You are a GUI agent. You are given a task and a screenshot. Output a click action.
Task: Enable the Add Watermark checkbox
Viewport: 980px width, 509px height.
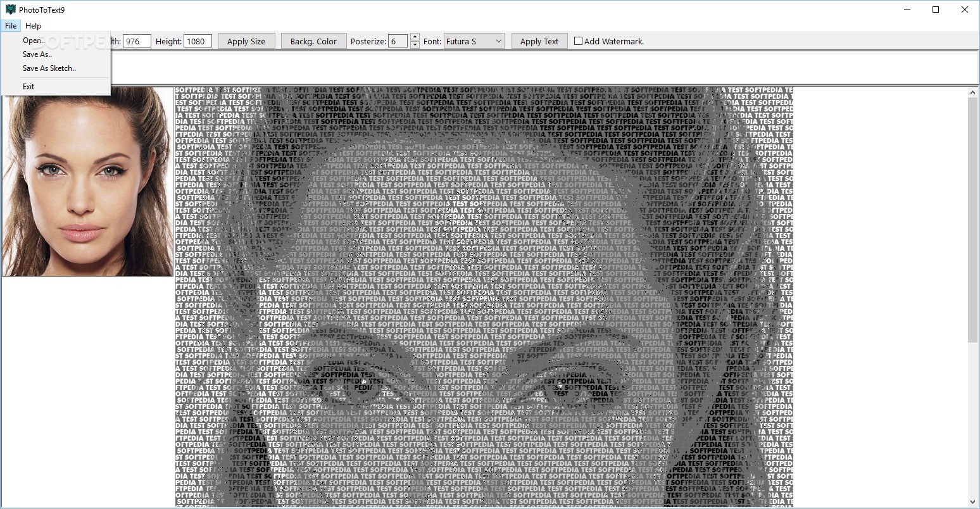coord(578,41)
